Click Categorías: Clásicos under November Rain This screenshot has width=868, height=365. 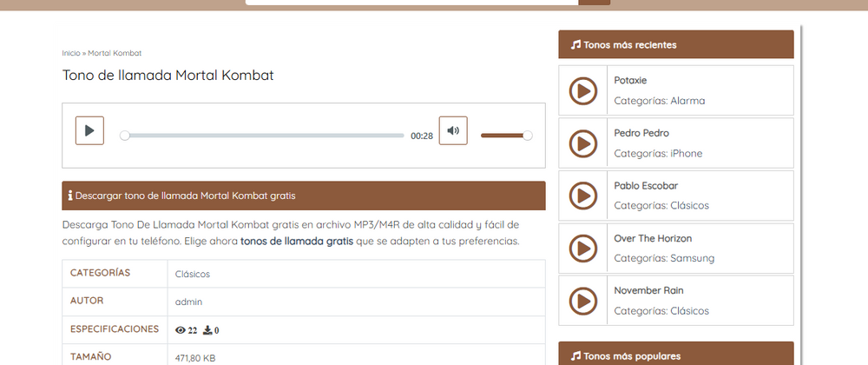point(661,311)
